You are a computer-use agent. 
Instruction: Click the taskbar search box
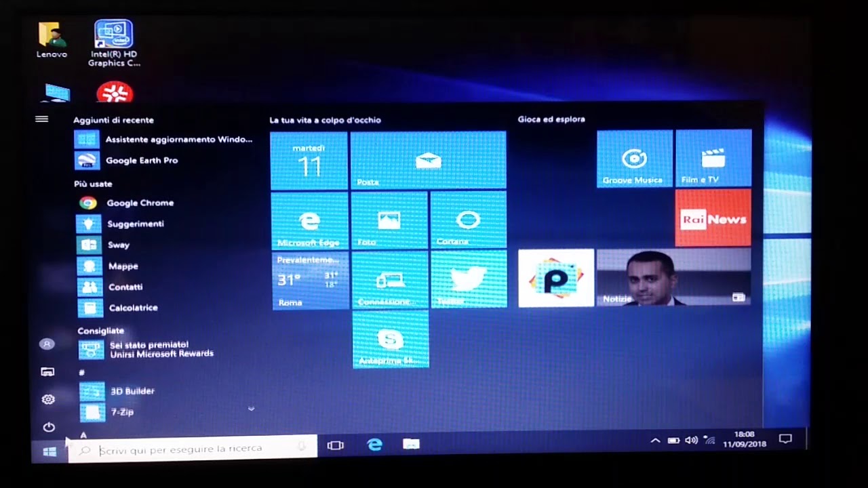193,449
